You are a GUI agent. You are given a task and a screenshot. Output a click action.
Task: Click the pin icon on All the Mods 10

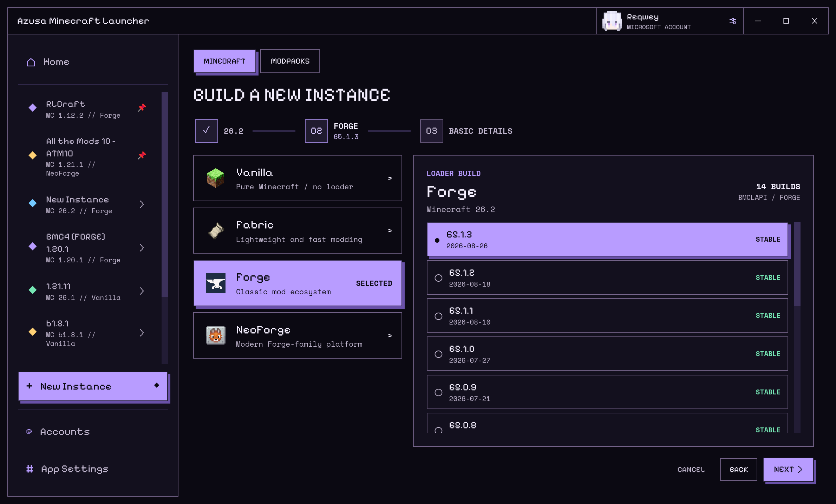[x=142, y=155]
